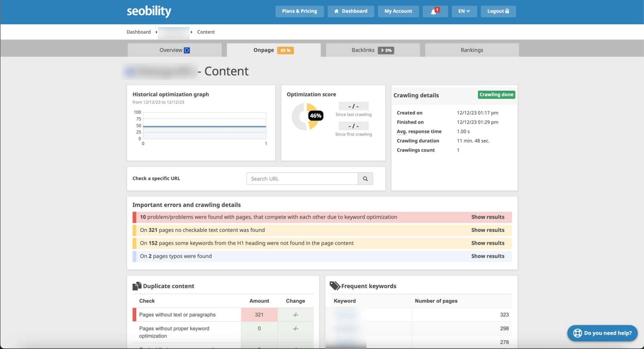Click the Duplicate content pages icon
This screenshot has height=349, width=644.
pos(137,285)
